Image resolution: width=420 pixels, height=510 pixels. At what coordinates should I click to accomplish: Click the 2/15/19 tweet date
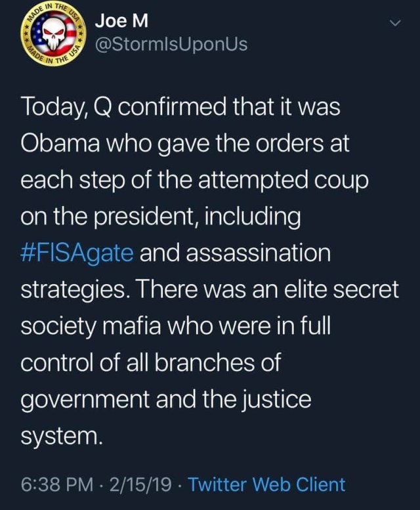pyautogui.click(x=142, y=484)
